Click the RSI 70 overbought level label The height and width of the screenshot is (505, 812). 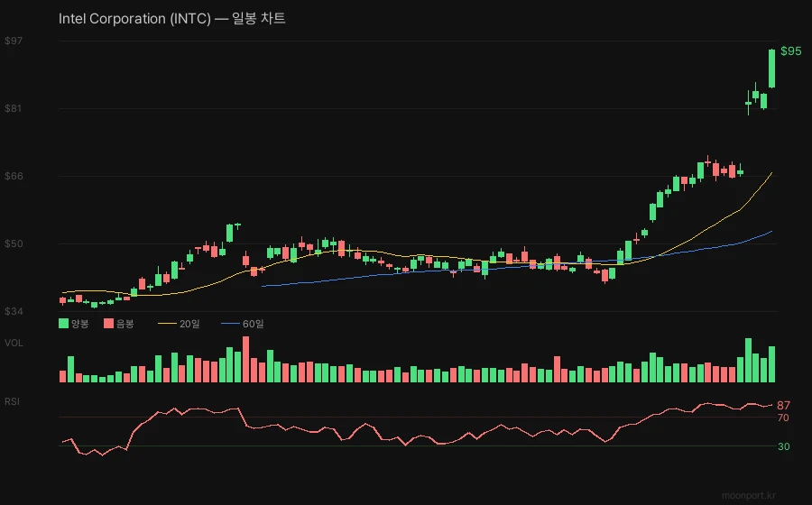(x=783, y=418)
